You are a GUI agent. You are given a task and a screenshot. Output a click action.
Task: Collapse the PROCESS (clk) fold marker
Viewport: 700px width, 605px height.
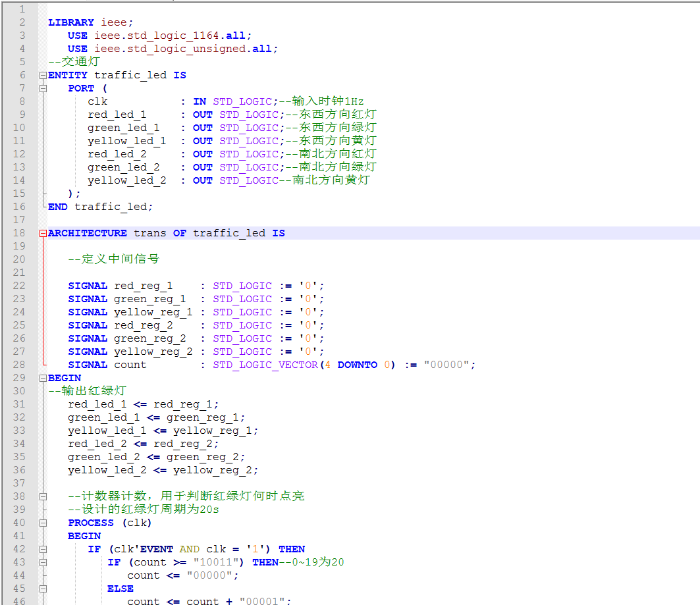point(43,523)
